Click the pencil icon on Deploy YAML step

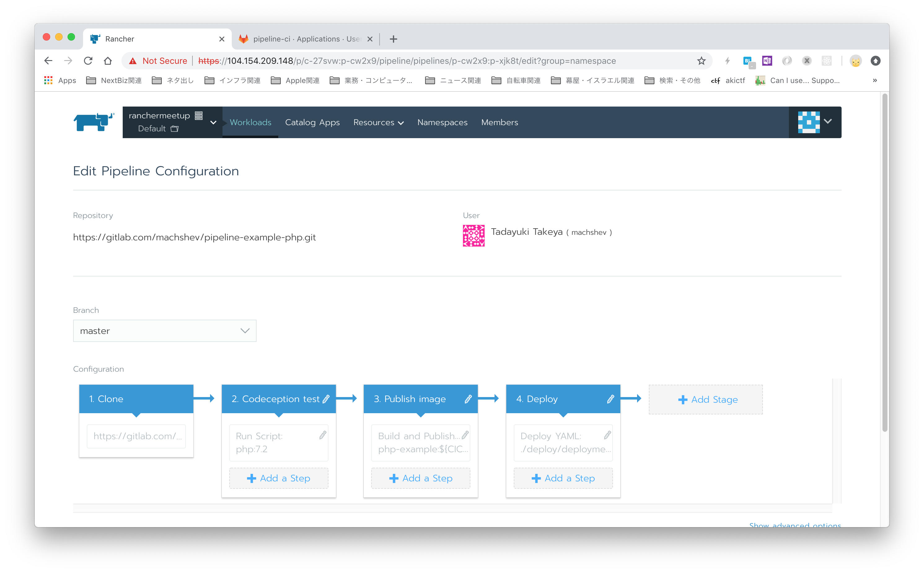[606, 435]
